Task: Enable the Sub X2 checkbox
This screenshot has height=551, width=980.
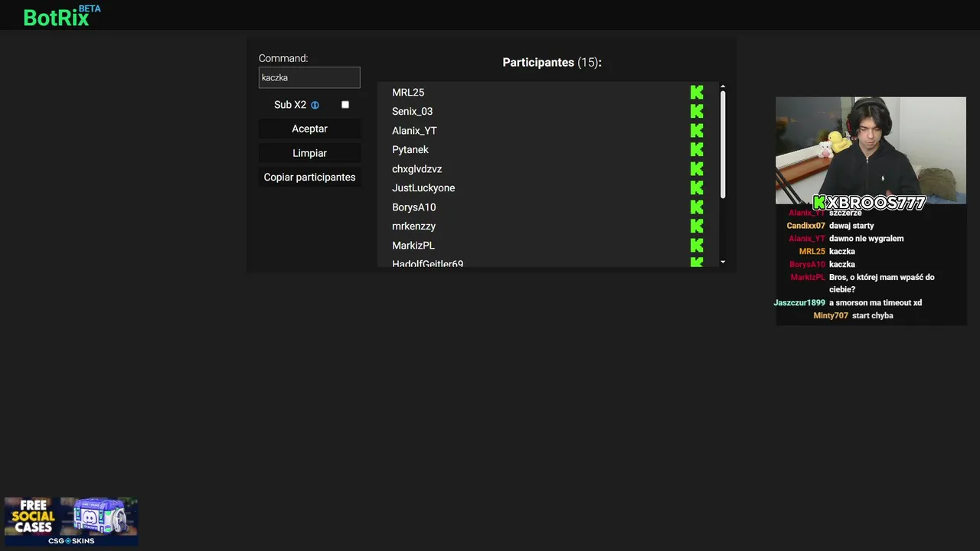Action: pos(345,105)
